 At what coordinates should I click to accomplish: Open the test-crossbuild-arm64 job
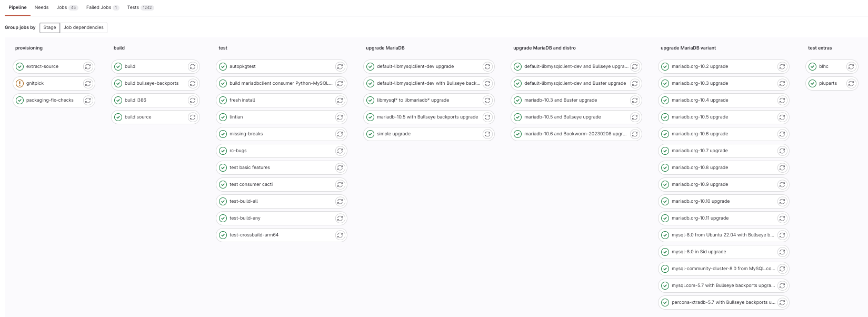[254, 235]
